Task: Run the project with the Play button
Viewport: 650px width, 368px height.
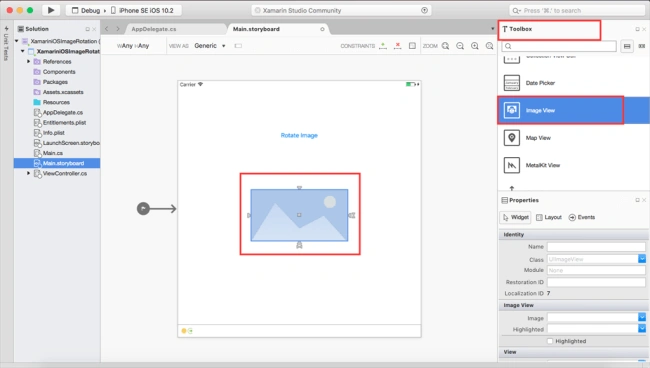Action: coord(51,10)
